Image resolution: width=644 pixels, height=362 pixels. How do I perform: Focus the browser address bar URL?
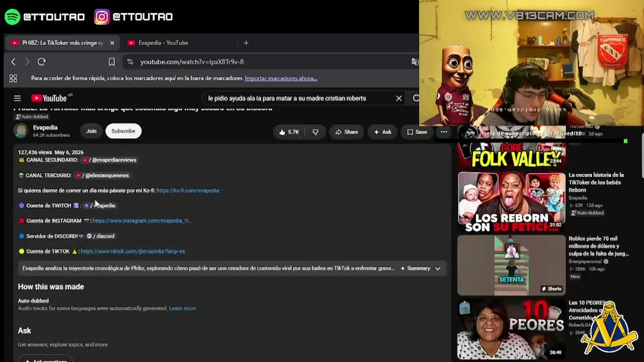click(192, 62)
